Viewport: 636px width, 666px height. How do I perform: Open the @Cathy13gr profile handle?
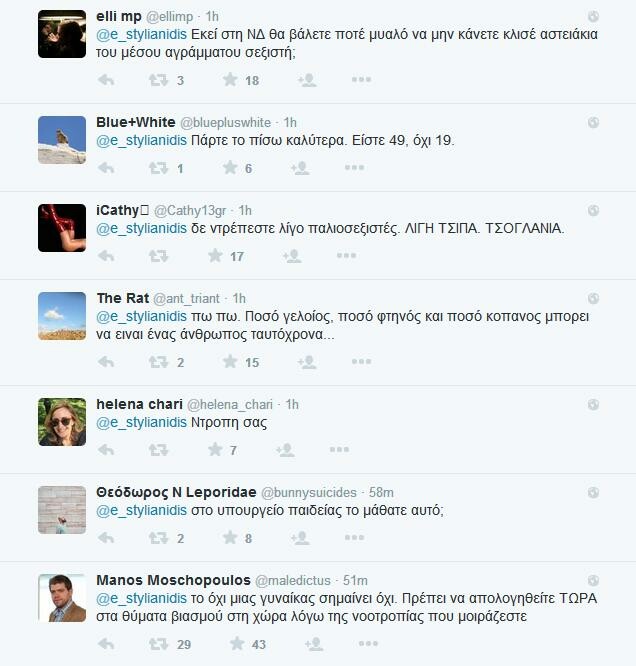tap(190, 210)
